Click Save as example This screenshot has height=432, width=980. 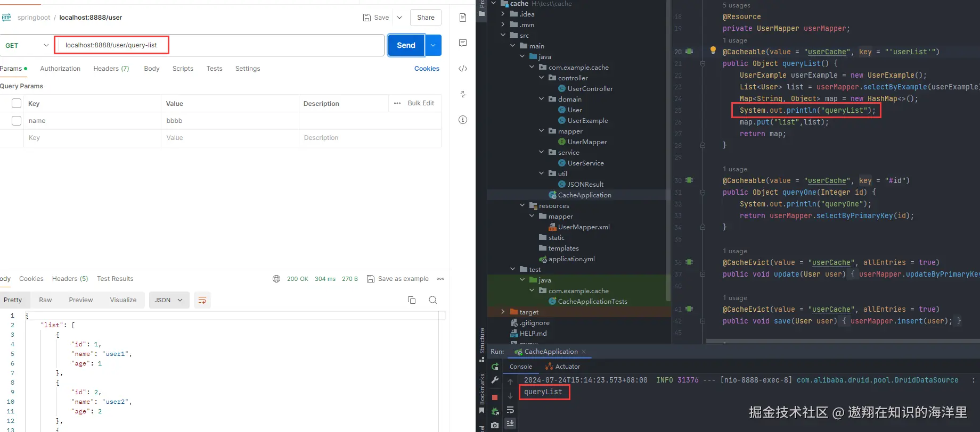pyautogui.click(x=397, y=279)
